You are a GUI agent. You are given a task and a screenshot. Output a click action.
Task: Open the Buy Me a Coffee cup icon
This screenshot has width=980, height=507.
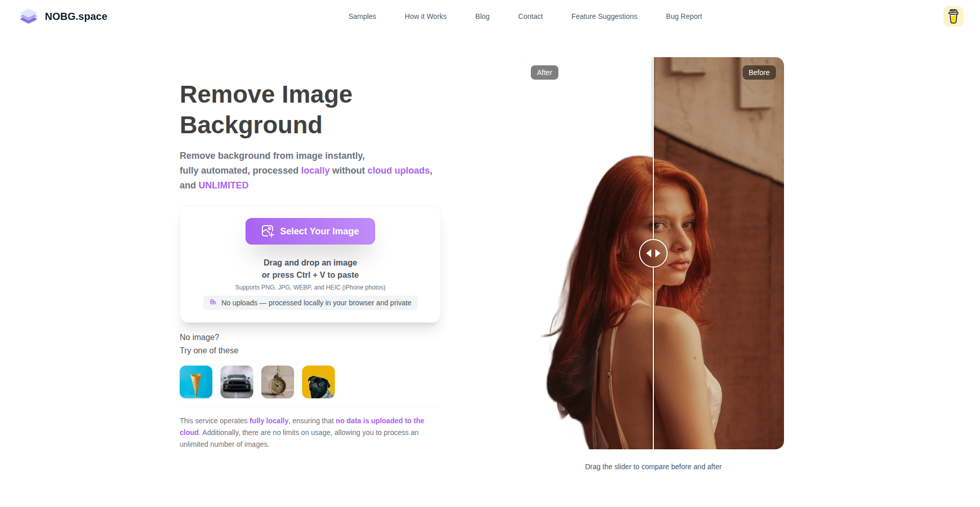pyautogui.click(x=953, y=16)
